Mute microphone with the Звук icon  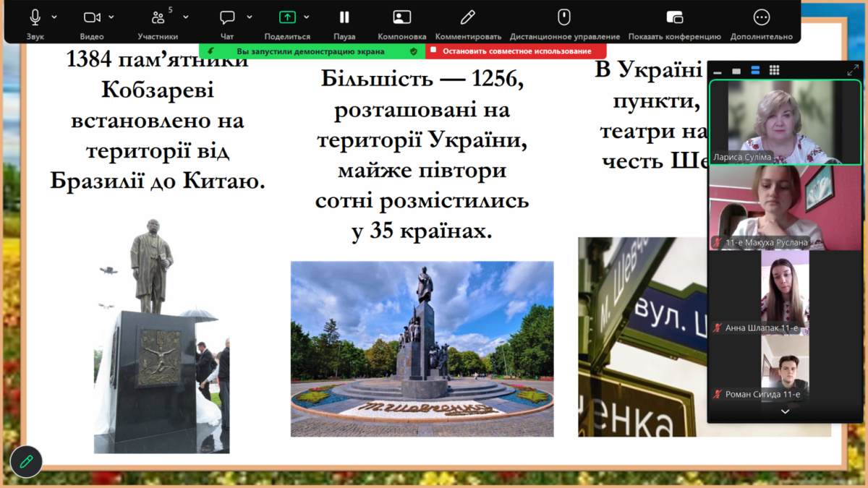35,18
